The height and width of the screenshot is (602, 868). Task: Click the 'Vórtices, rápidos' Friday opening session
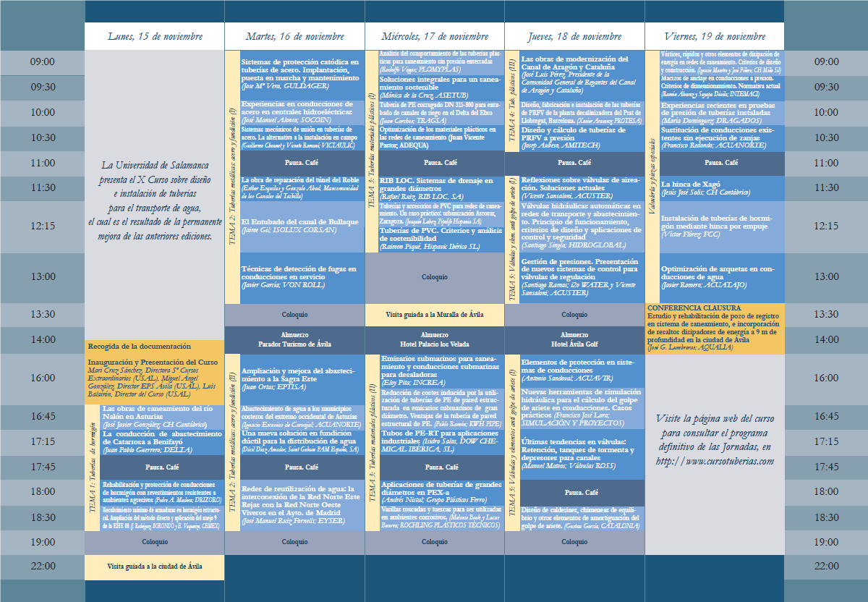(x=722, y=62)
